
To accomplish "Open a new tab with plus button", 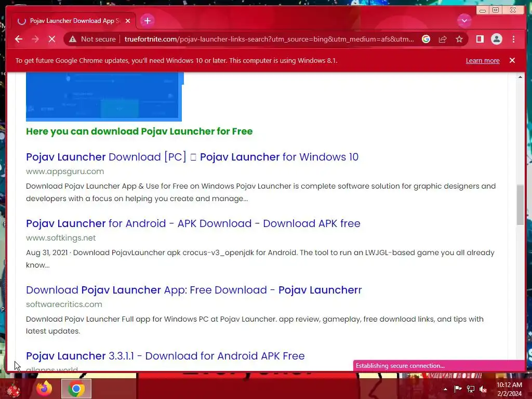I will (147, 21).
